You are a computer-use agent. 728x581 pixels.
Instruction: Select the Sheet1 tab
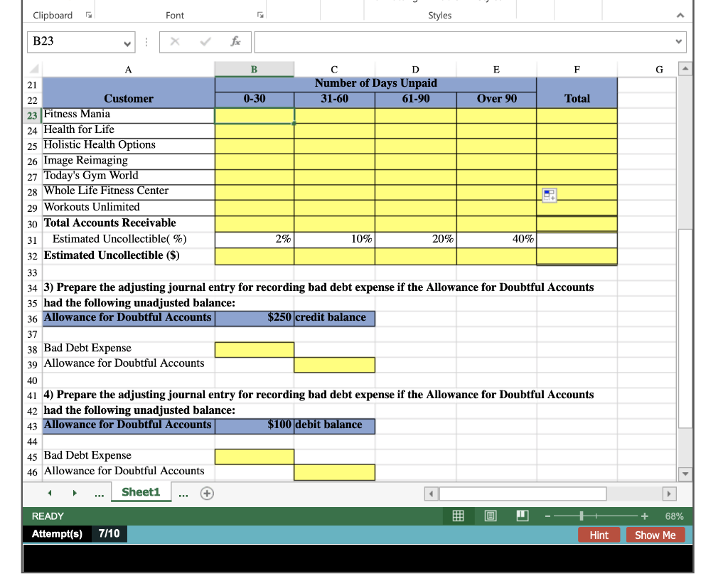141,491
